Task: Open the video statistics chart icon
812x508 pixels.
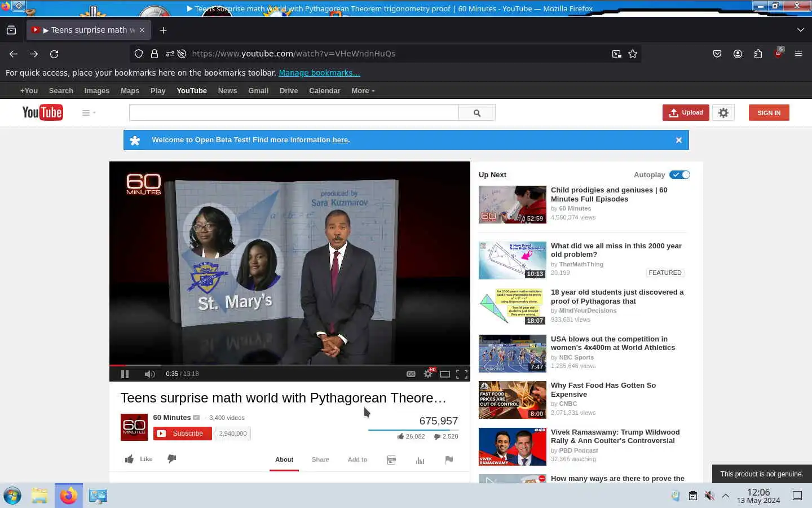Action: (420, 460)
